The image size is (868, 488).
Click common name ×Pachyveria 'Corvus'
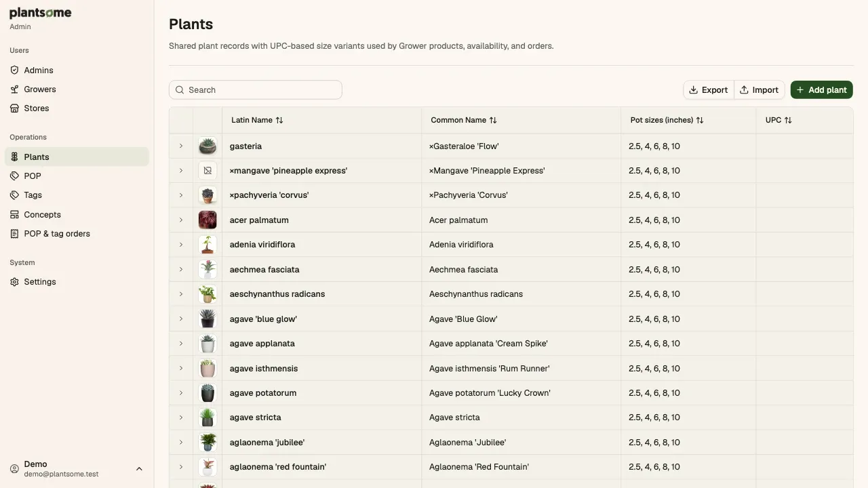click(469, 195)
